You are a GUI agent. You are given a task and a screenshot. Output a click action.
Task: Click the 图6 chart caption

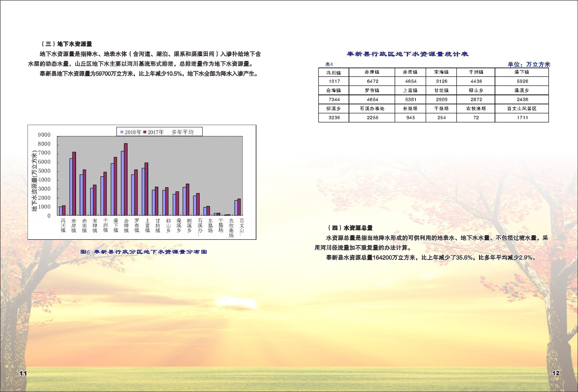[x=144, y=252]
